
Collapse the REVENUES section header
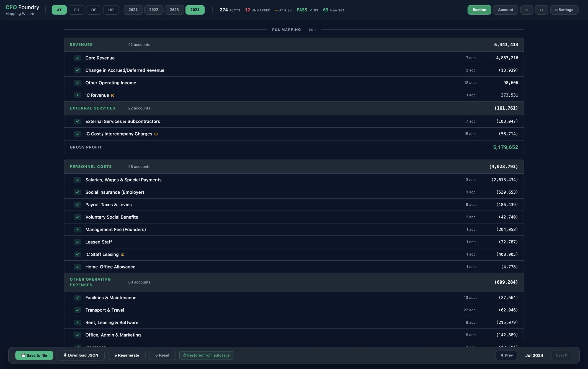(294, 45)
